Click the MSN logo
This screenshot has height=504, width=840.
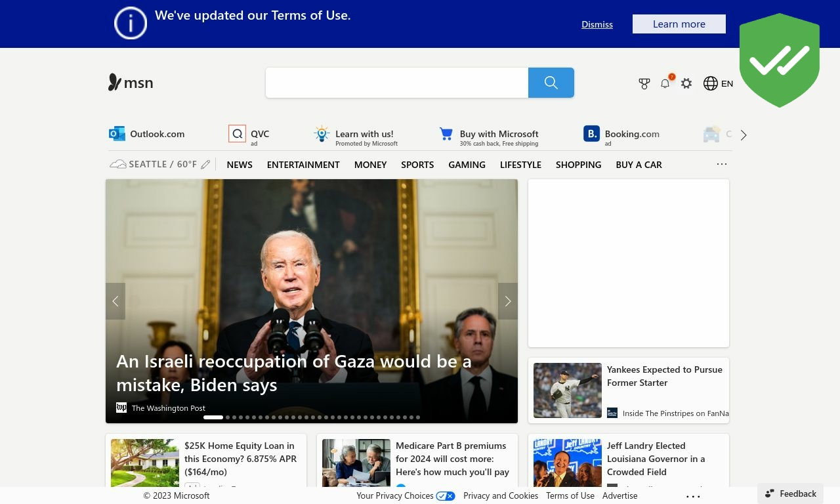(x=131, y=83)
